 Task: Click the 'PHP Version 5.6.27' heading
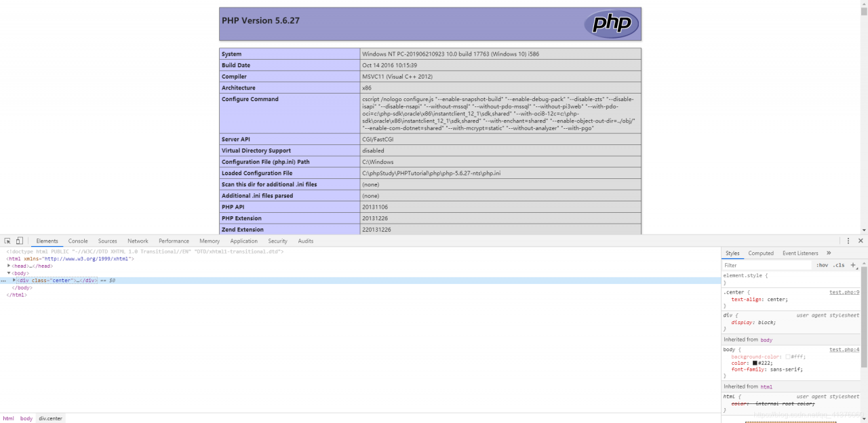tap(260, 20)
